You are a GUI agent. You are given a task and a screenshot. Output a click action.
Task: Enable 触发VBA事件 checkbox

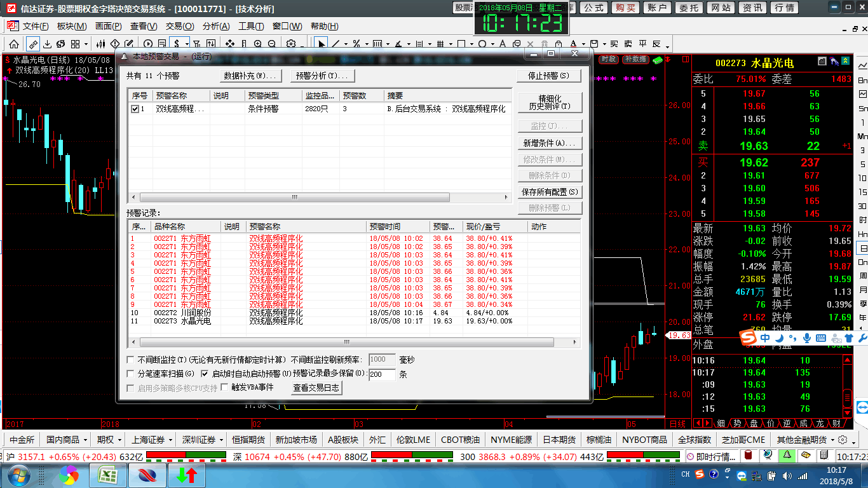pyautogui.click(x=224, y=388)
